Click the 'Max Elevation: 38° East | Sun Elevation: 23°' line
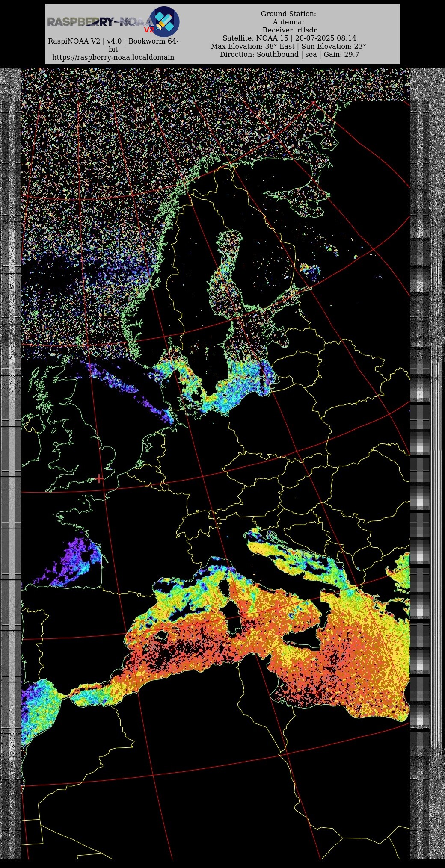The height and width of the screenshot is (868, 445). pos(288,46)
